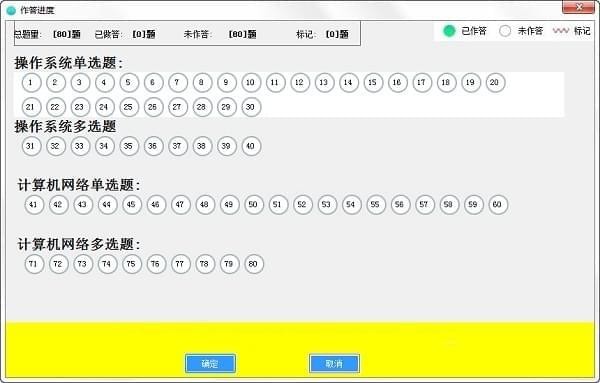Select question 34 circle
The height and width of the screenshot is (383, 600).
coord(104,146)
